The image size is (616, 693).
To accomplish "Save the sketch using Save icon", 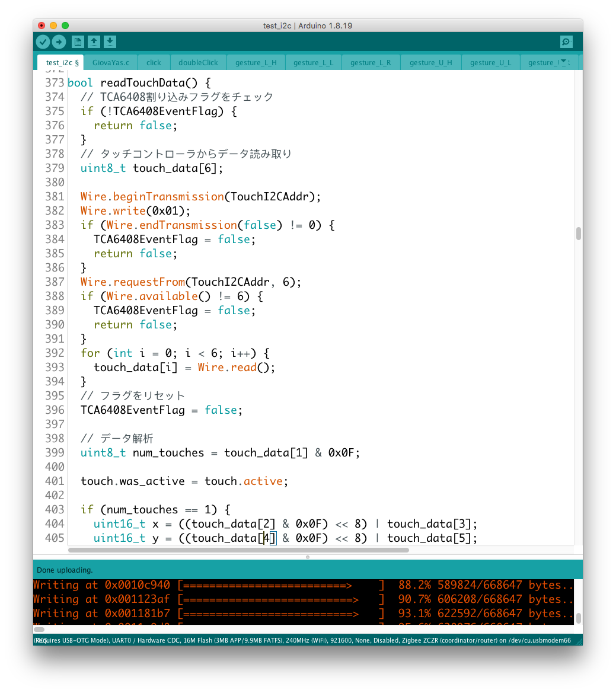I will point(110,41).
